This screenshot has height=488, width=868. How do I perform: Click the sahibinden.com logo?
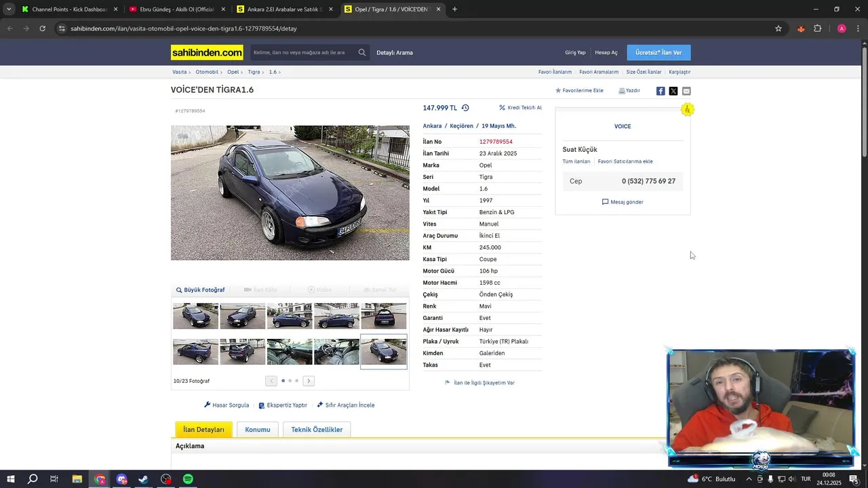[207, 53]
